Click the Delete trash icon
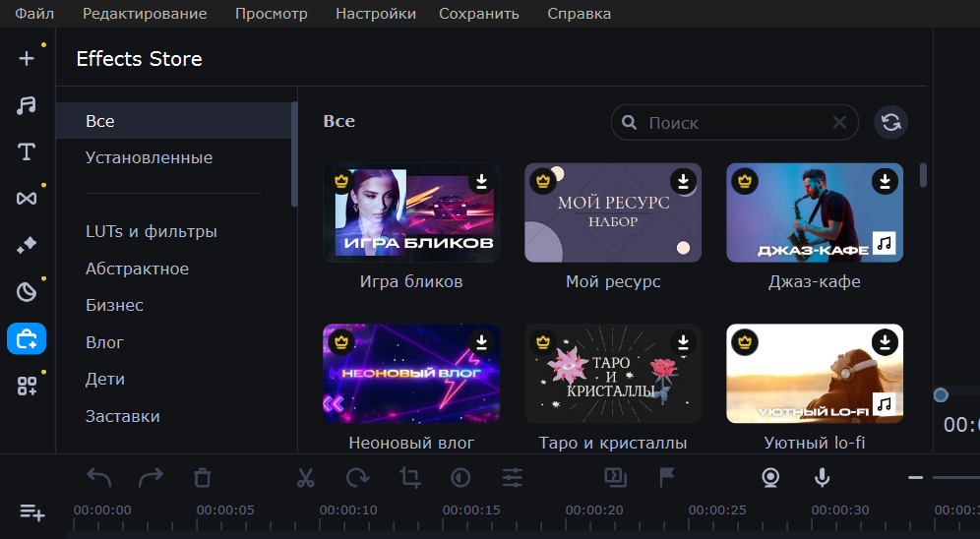The width and height of the screenshot is (980, 539). (202, 478)
